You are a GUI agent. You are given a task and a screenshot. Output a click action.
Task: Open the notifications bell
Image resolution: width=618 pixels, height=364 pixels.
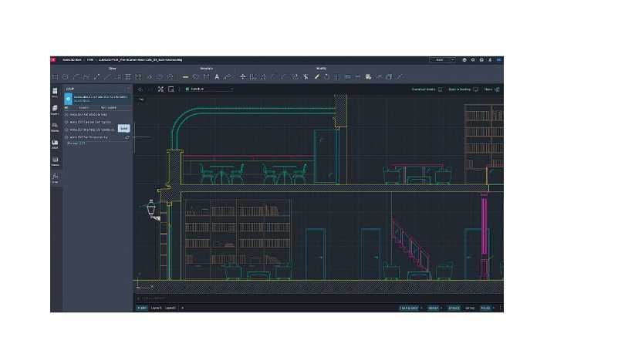point(490,60)
